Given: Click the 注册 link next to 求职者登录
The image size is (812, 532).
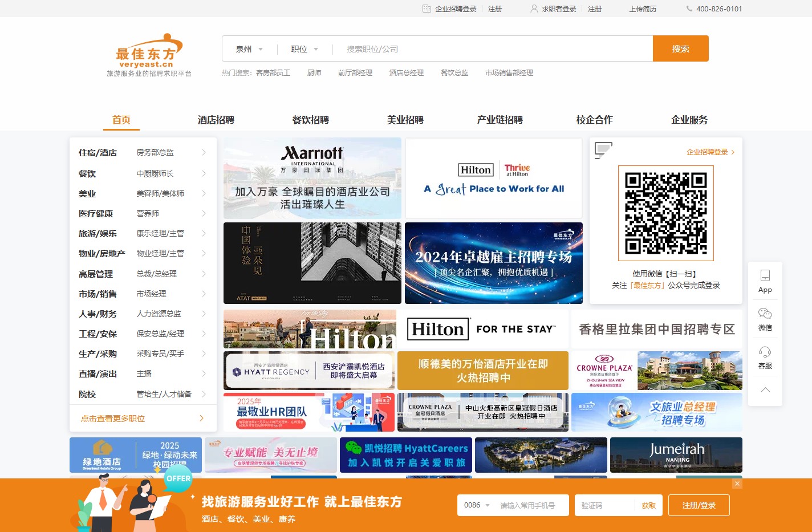Looking at the screenshot, I should tap(595, 9).
